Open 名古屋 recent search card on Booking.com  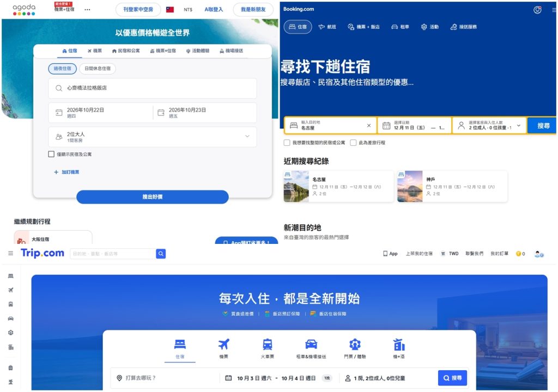[338, 186]
